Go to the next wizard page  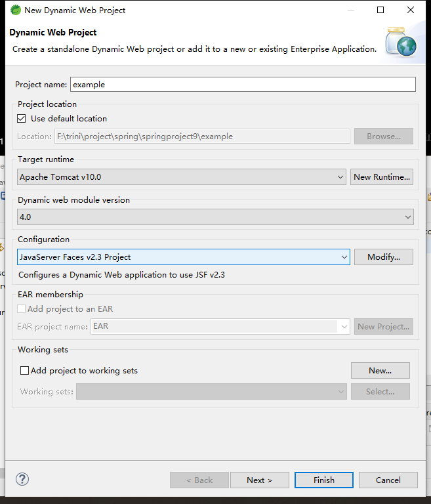click(x=259, y=480)
